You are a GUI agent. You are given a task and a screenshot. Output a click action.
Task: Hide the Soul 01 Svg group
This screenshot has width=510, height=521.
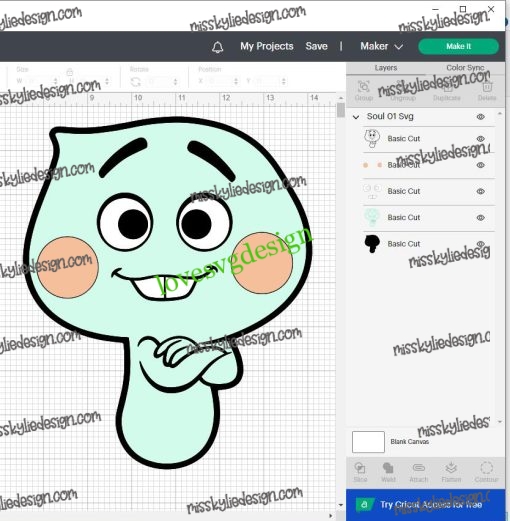click(480, 117)
